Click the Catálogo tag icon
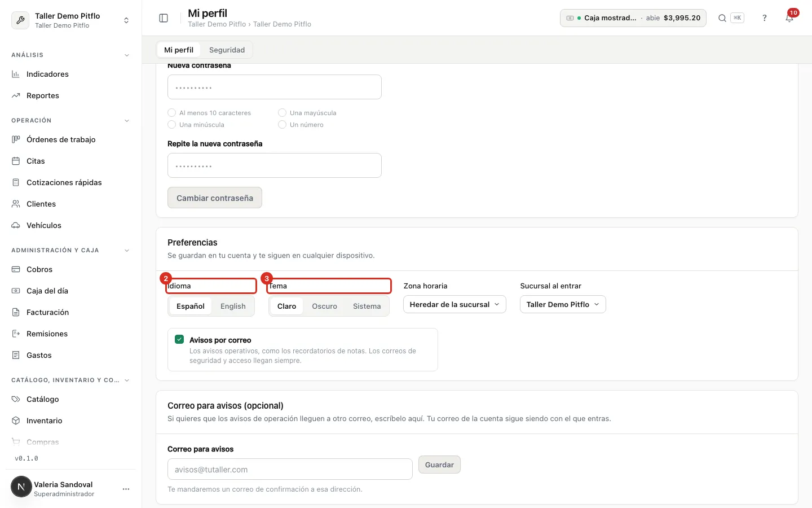 (x=16, y=399)
